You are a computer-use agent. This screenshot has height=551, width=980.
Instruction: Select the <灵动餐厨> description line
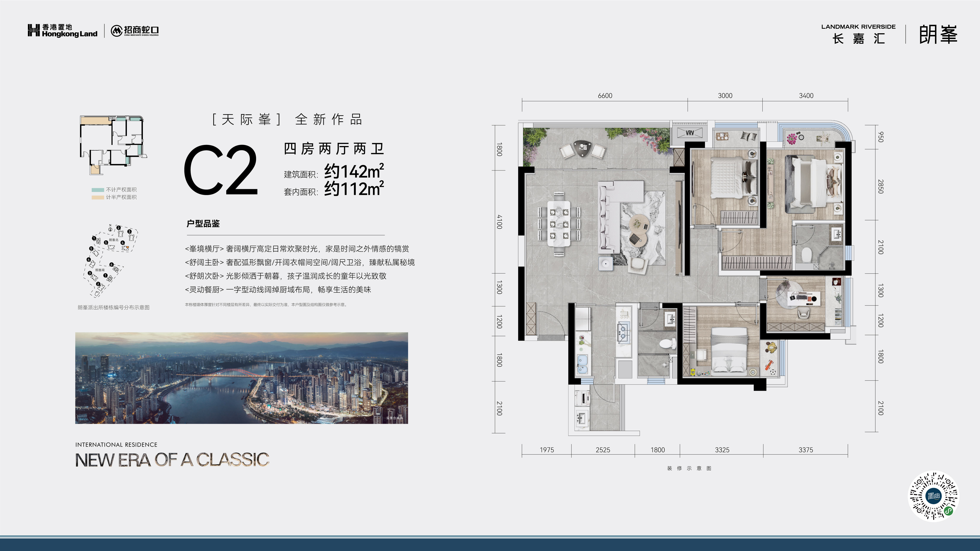pyautogui.click(x=278, y=290)
